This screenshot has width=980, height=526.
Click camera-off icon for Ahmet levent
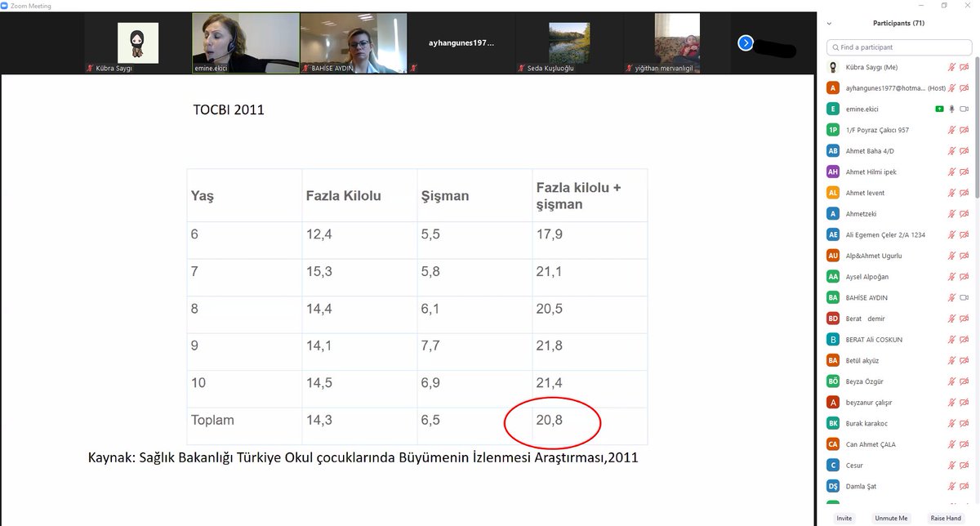point(964,193)
